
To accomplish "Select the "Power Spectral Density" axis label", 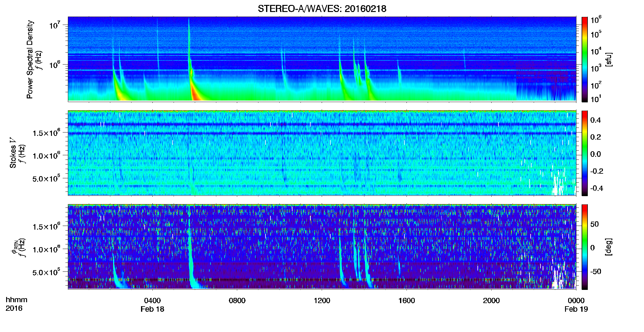I will point(30,59).
